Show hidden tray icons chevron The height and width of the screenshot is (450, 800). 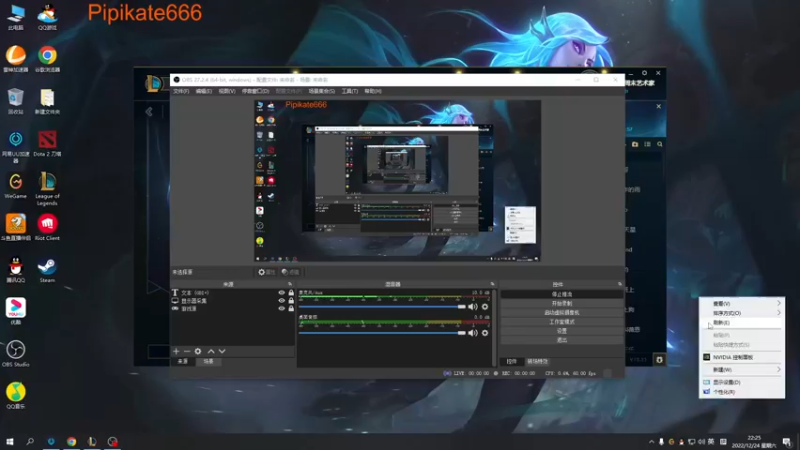click(x=652, y=442)
